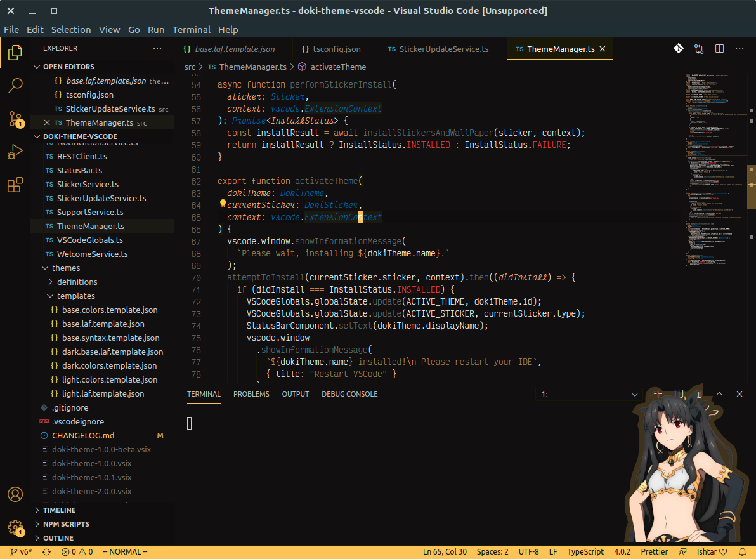
Task: Click Prettier in the status bar
Action: click(x=655, y=552)
